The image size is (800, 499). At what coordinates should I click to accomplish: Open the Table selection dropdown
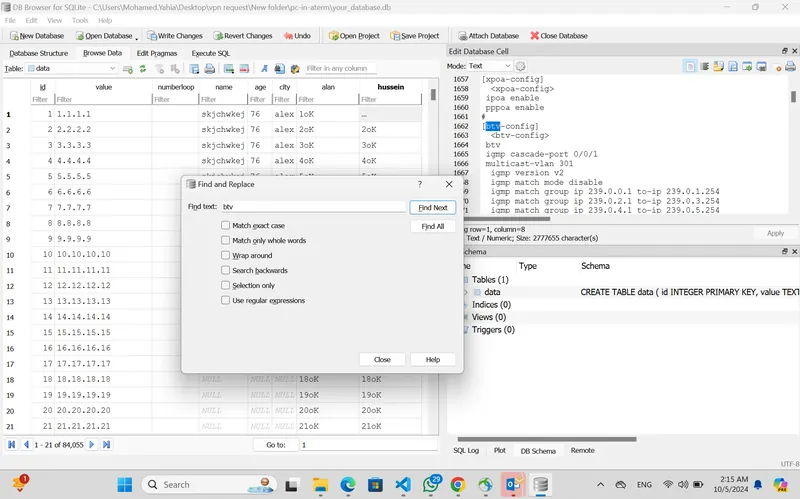pyautogui.click(x=71, y=68)
